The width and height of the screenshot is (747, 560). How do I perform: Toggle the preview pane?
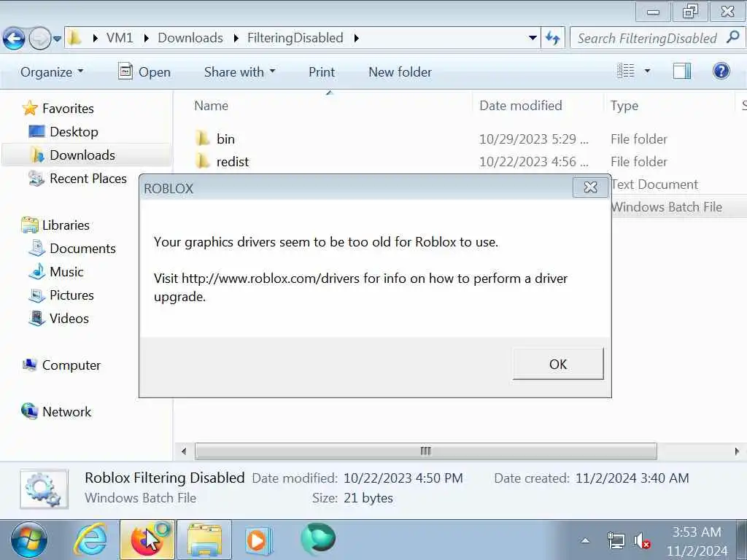point(682,71)
